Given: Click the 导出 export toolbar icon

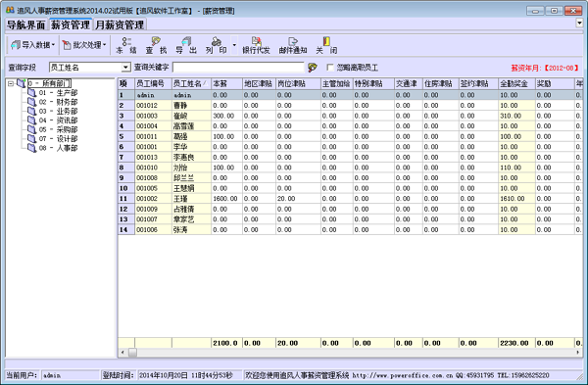Looking at the screenshot, I should pyautogui.click(x=186, y=45).
